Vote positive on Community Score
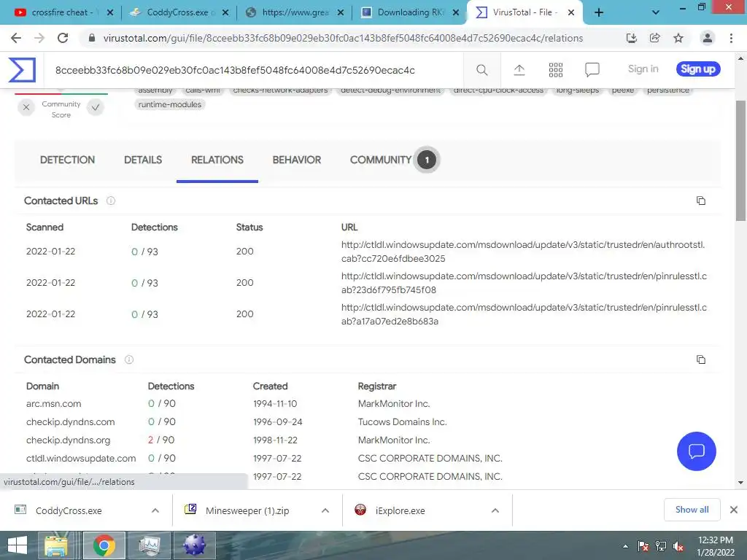 (96, 108)
